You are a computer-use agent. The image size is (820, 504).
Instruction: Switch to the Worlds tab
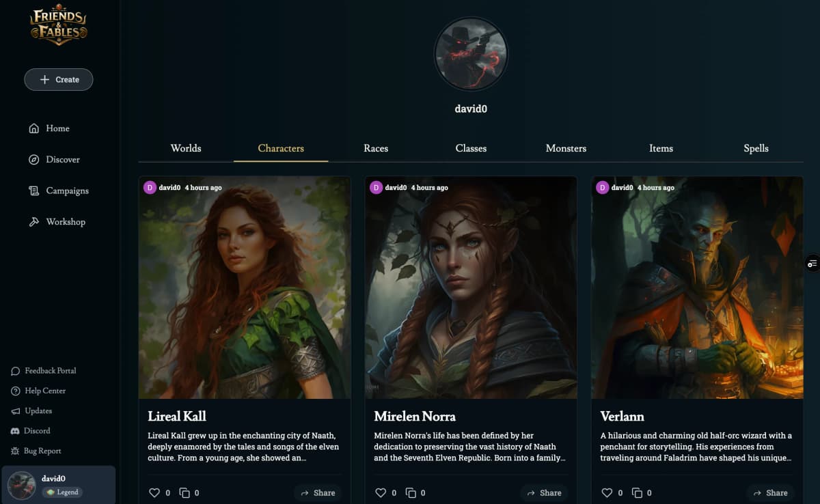(x=186, y=148)
